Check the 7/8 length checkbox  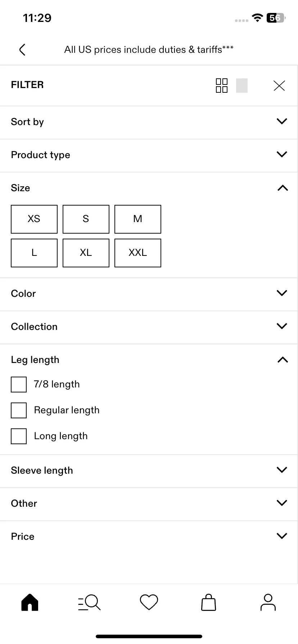19,384
